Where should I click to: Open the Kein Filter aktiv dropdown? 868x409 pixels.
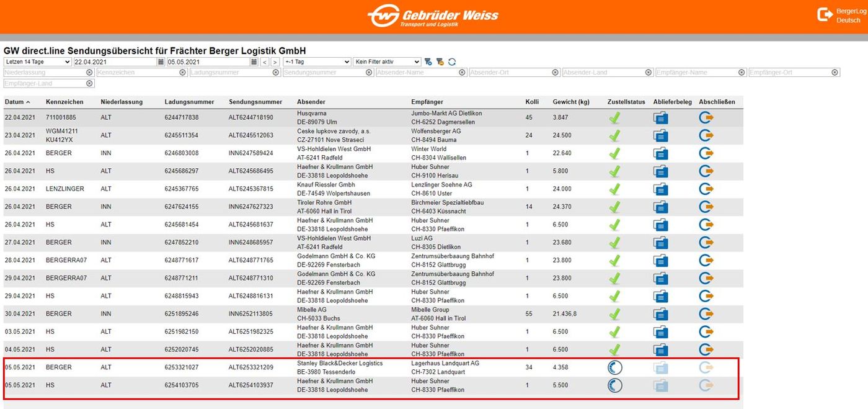[x=387, y=62]
